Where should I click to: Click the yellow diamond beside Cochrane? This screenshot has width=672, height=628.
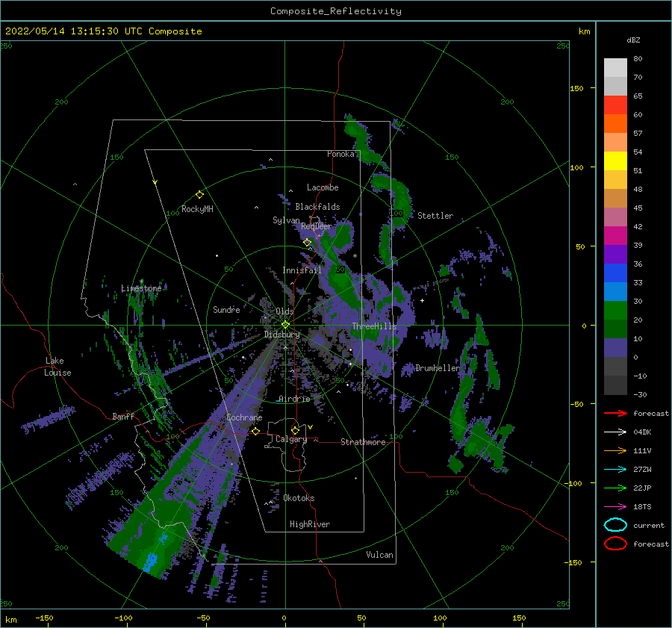[x=255, y=431]
